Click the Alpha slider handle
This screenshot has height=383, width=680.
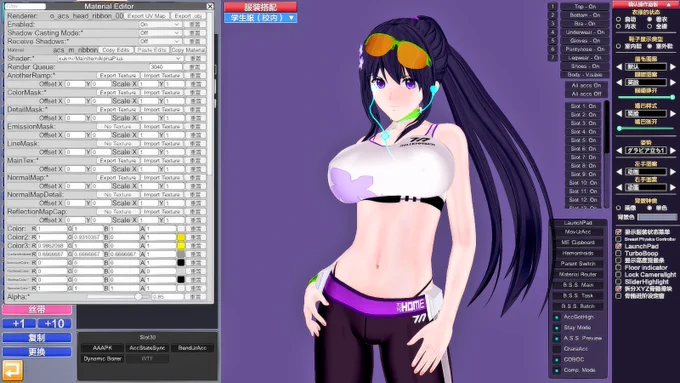[138, 297]
